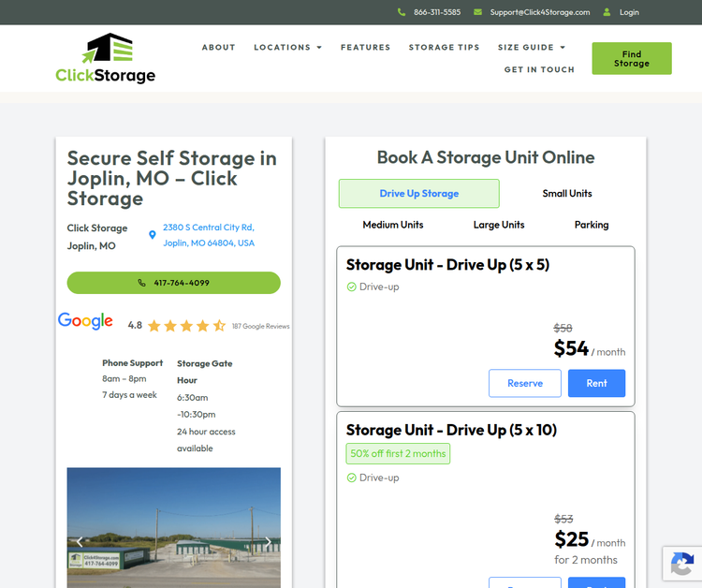
Task: Click the Click Storage logo
Action: pos(105,58)
